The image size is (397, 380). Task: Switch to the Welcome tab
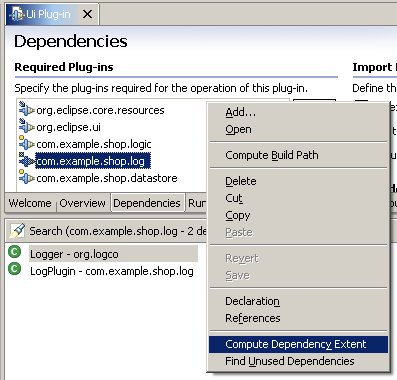click(30, 203)
